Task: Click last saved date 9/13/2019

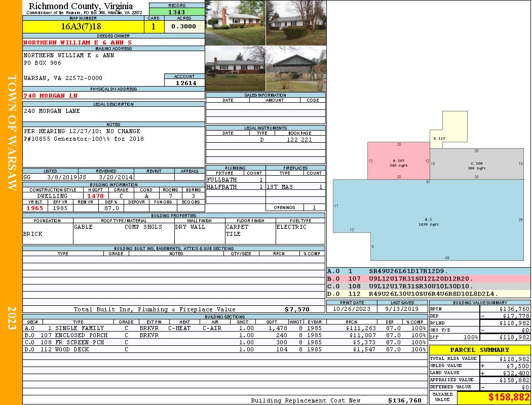Action: [x=402, y=309]
